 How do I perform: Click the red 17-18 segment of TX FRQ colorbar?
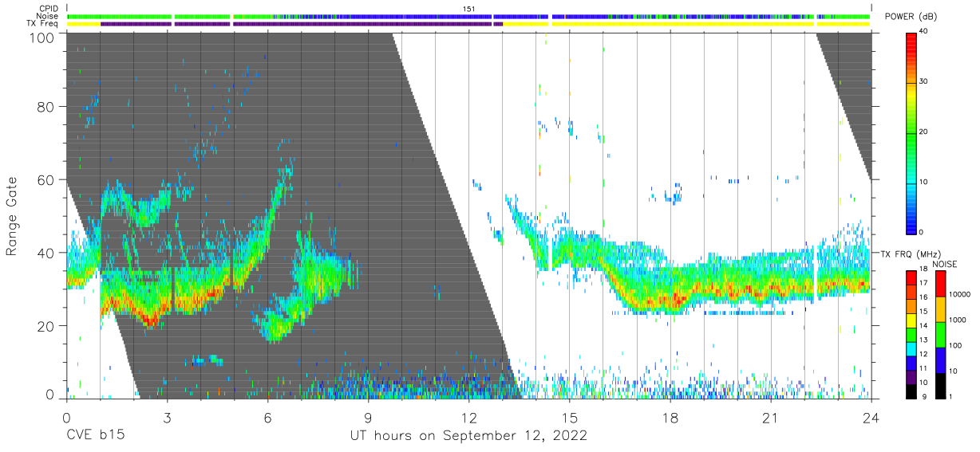point(911,277)
